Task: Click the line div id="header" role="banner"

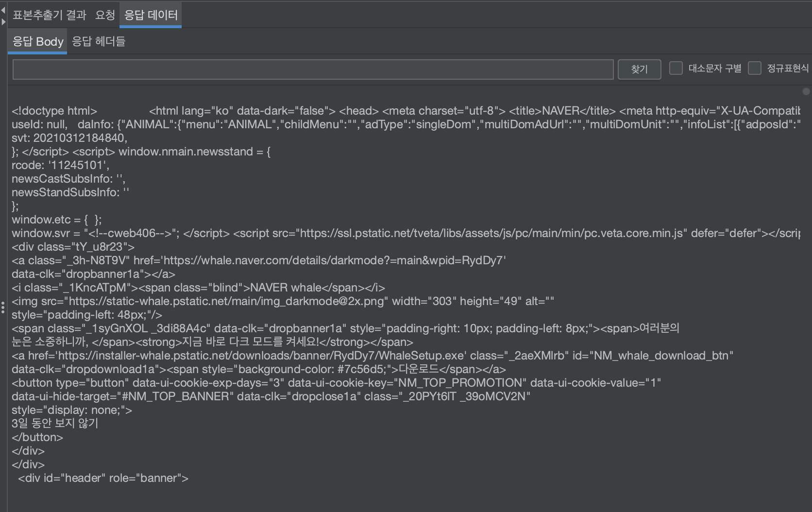Action: click(103, 478)
